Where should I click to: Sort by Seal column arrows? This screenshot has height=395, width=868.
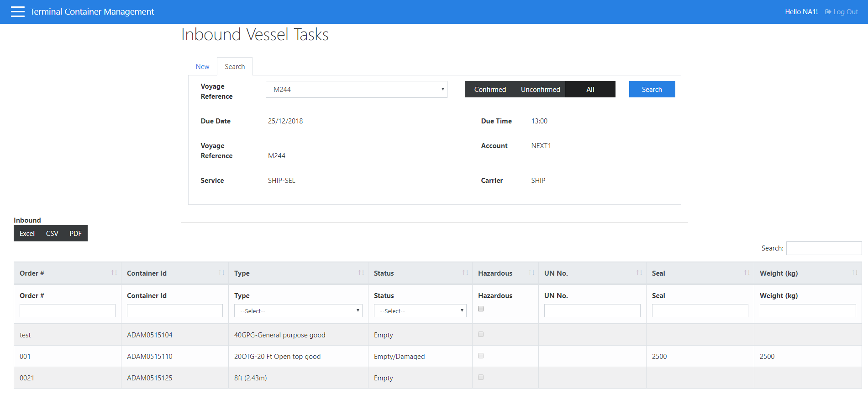747,273
